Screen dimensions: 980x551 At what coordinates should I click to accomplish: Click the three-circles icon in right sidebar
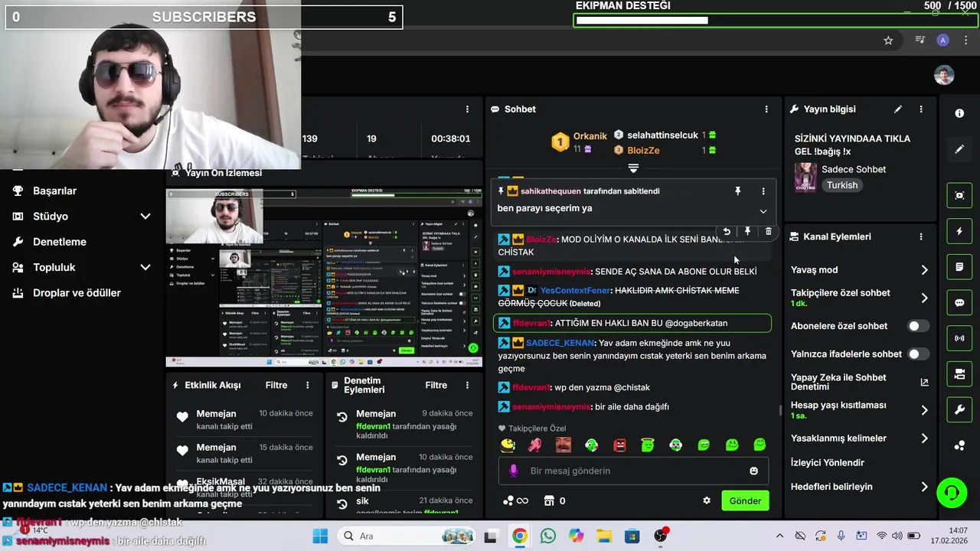(x=959, y=446)
